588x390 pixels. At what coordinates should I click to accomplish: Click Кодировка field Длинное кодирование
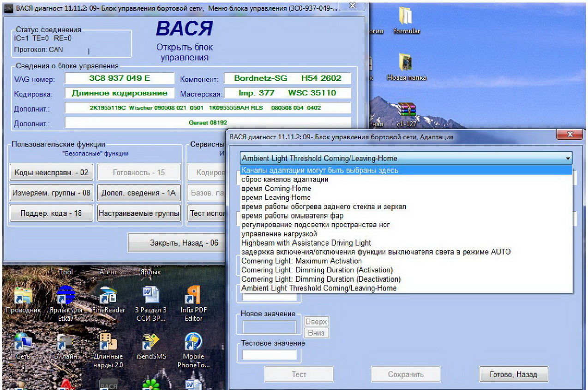tap(120, 93)
